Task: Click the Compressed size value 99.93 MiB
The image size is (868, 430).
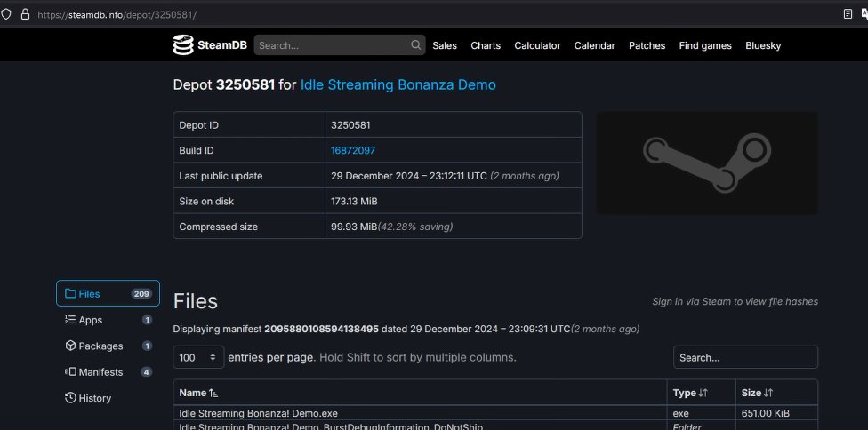Action: tap(354, 227)
